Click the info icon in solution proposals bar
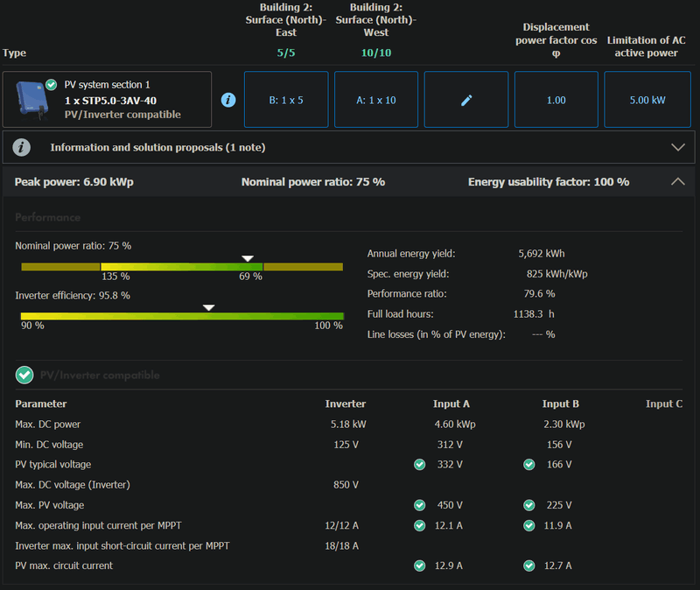The image size is (700, 590). click(23, 147)
